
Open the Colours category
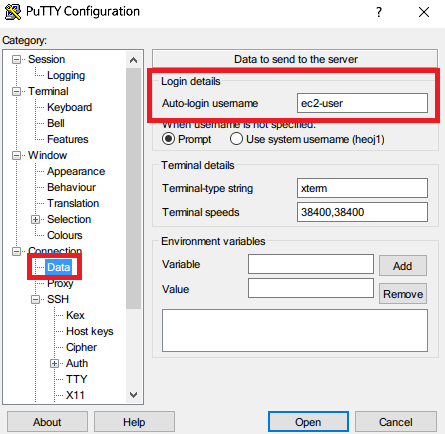pos(65,235)
